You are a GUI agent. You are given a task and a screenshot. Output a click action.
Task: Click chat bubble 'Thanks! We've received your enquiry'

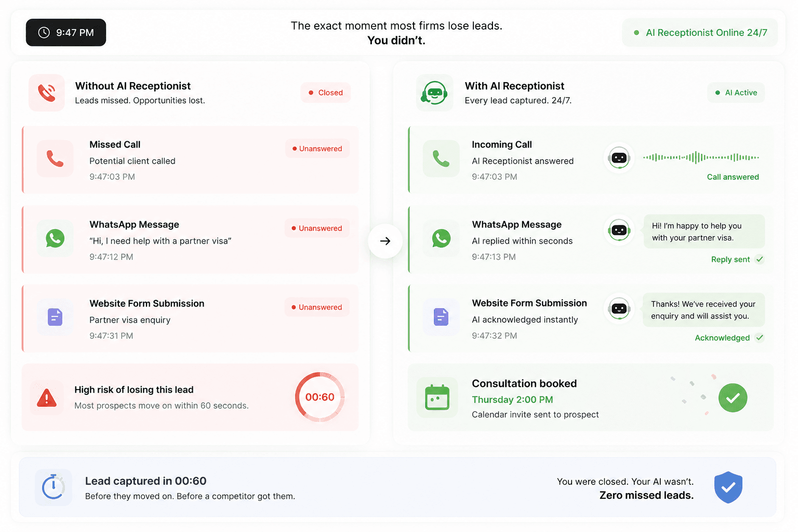pyautogui.click(x=703, y=310)
